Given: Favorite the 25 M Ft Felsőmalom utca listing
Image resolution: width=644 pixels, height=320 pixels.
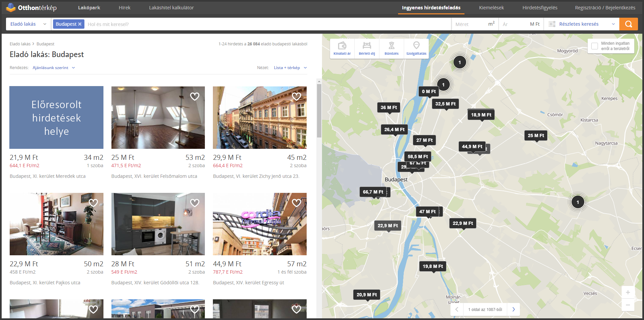Looking at the screenshot, I should click(x=195, y=96).
